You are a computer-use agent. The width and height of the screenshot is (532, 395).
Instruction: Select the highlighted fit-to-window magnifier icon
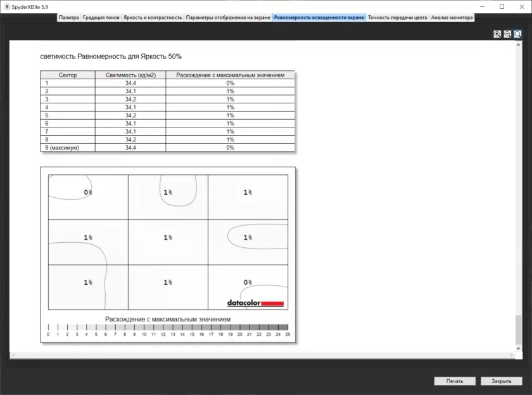[x=517, y=34]
